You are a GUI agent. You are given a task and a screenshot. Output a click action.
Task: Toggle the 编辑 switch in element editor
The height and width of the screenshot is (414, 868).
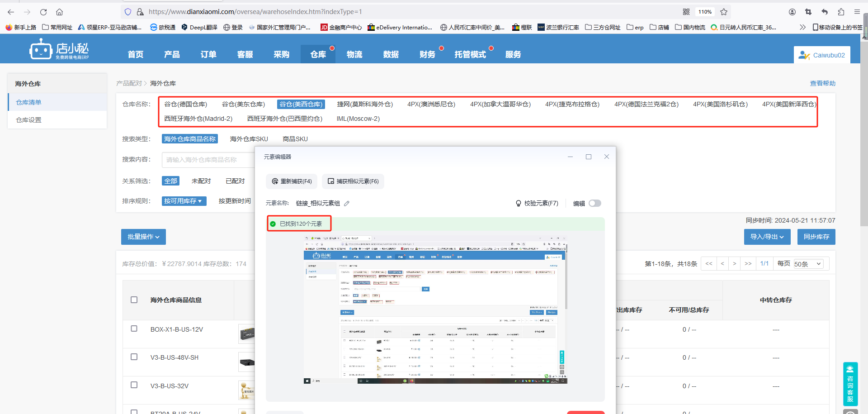click(x=594, y=204)
